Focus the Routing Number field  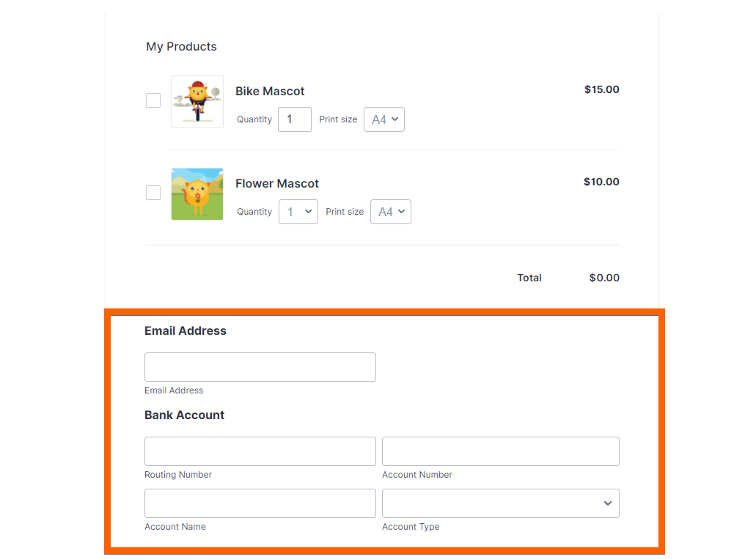click(260, 451)
